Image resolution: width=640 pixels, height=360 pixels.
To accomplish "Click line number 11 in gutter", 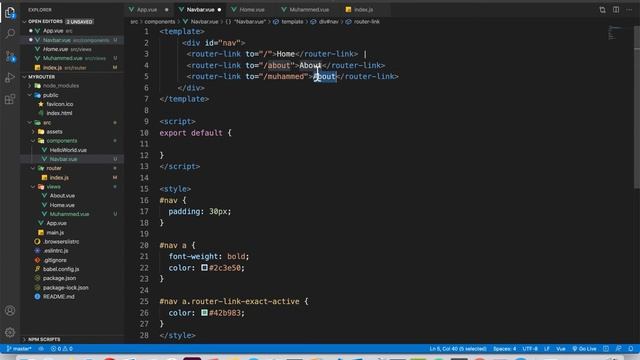I will point(144,144).
